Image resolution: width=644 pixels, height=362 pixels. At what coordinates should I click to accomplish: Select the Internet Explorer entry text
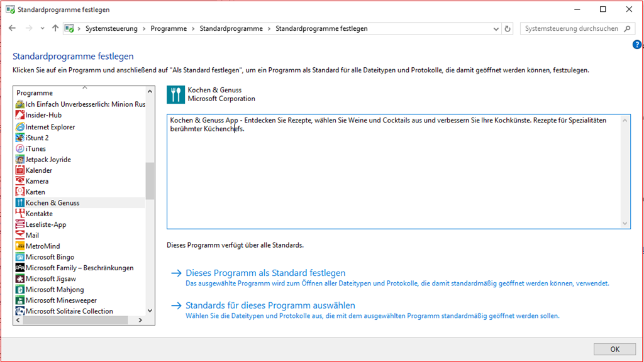(50, 127)
